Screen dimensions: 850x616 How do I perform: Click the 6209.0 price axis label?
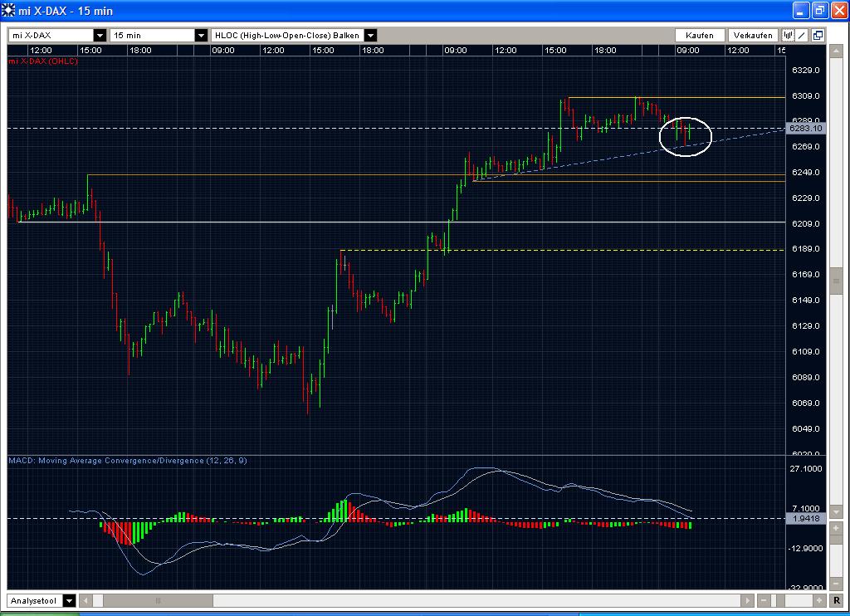(805, 223)
